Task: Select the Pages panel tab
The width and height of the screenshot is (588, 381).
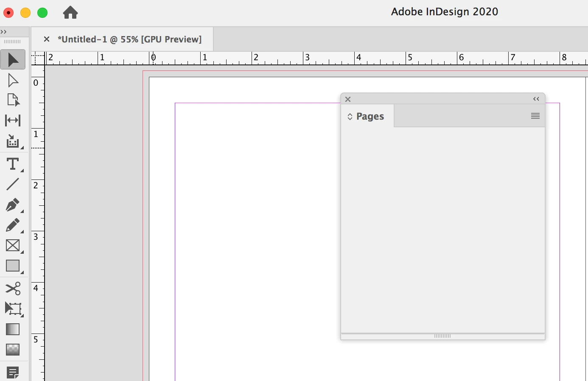Action: tap(367, 116)
